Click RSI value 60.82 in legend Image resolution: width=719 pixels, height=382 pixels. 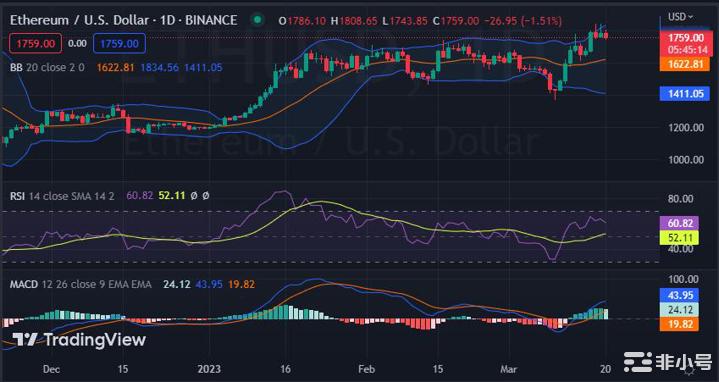point(139,196)
